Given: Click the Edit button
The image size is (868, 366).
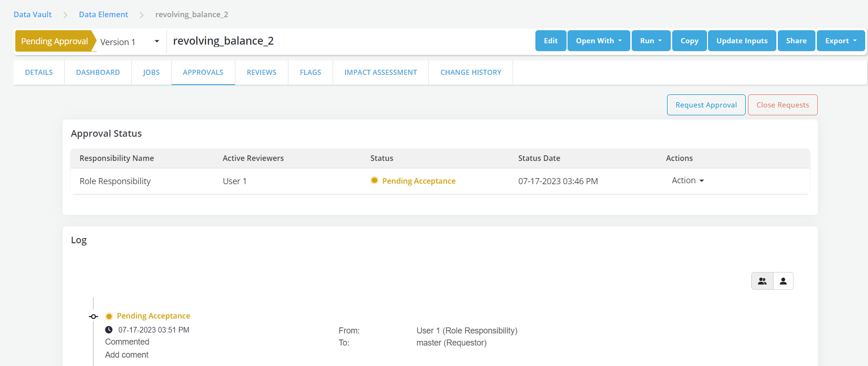Looking at the screenshot, I should 550,41.
